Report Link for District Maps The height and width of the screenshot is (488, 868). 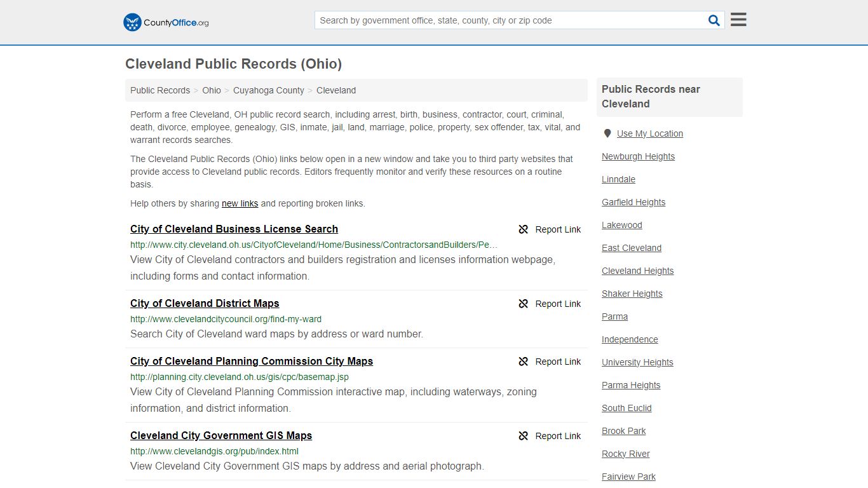click(x=558, y=304)
